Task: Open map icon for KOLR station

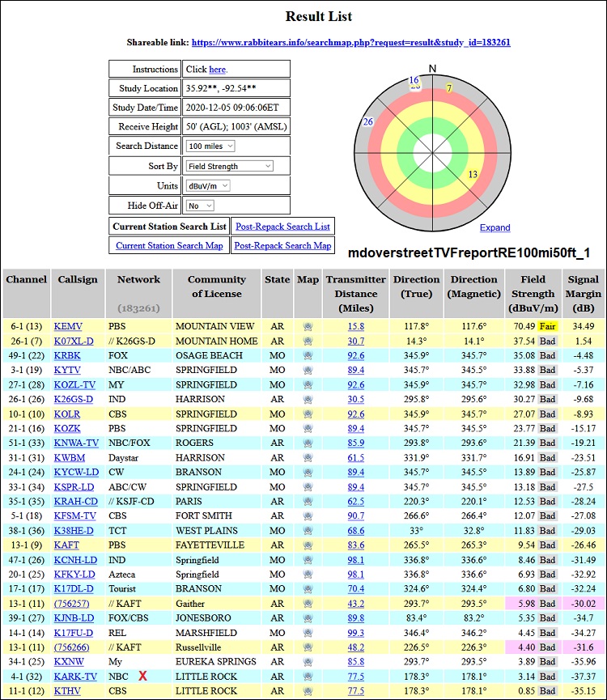Action: coord(308,414)
